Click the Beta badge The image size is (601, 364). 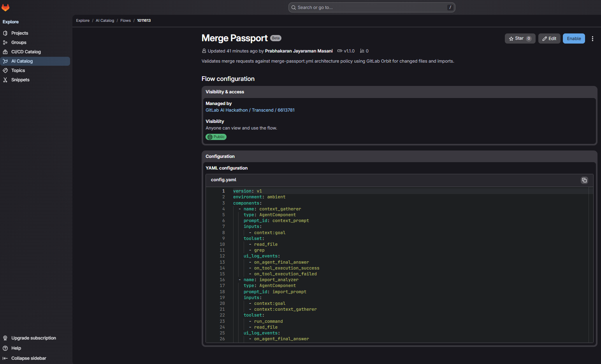pos(276,38)
